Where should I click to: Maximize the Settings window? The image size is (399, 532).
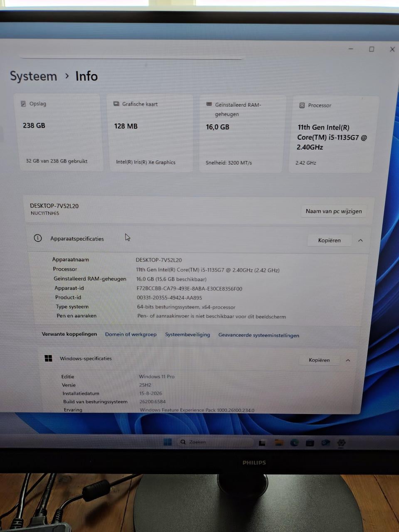coord(372,49)
